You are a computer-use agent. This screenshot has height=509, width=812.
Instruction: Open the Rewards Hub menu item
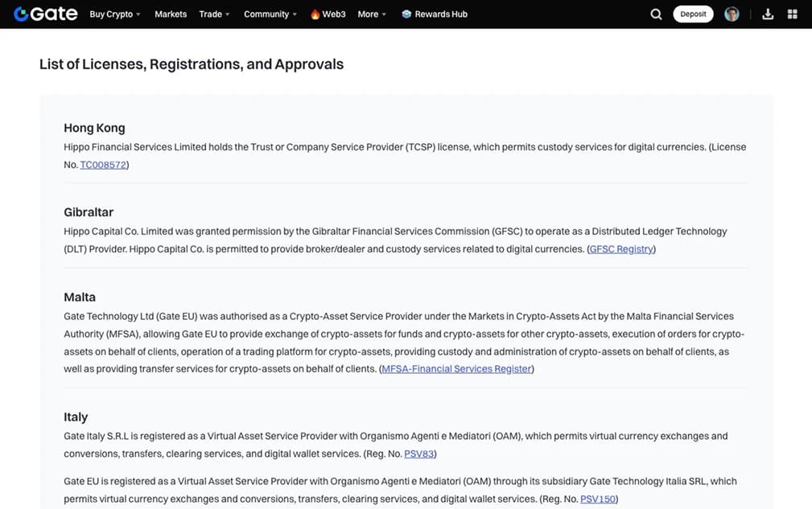[x=441, y=14]
